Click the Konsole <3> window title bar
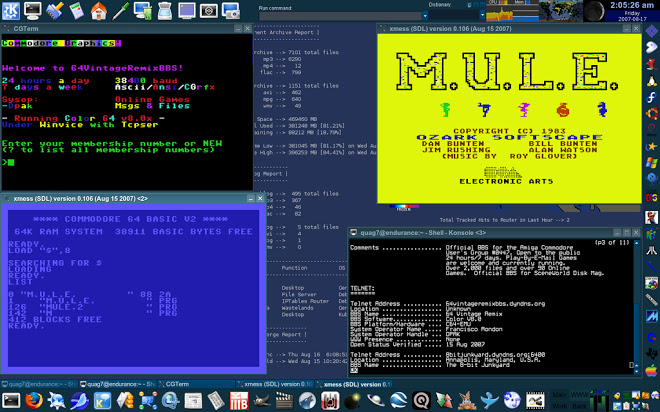 pos(495,232)
